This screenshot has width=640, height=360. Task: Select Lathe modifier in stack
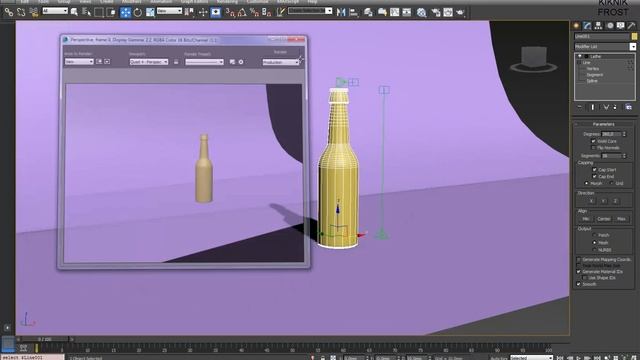tap(596, 56)
